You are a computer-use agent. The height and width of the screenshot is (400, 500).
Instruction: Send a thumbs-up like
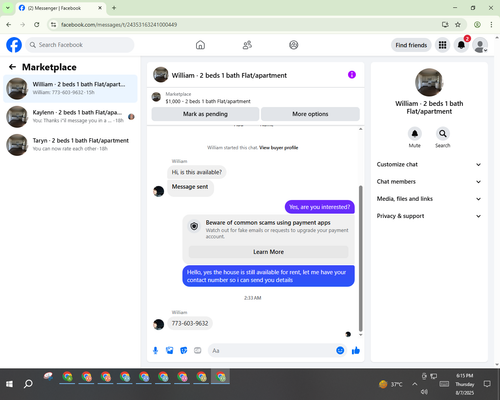pyautogui.click(x=356, y=350)
